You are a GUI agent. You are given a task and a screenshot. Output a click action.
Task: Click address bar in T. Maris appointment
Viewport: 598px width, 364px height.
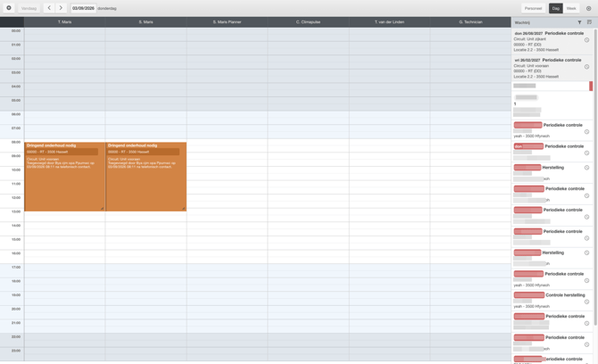point(62,152)
